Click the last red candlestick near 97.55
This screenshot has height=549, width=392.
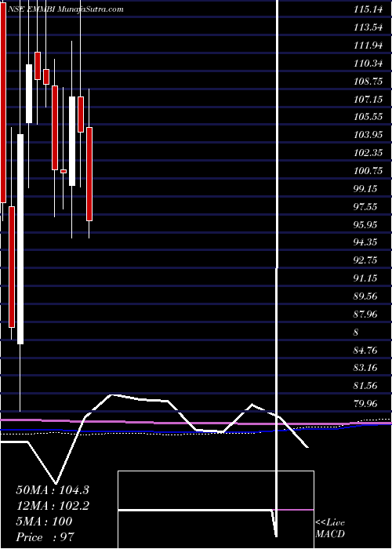tap(89, 174)
